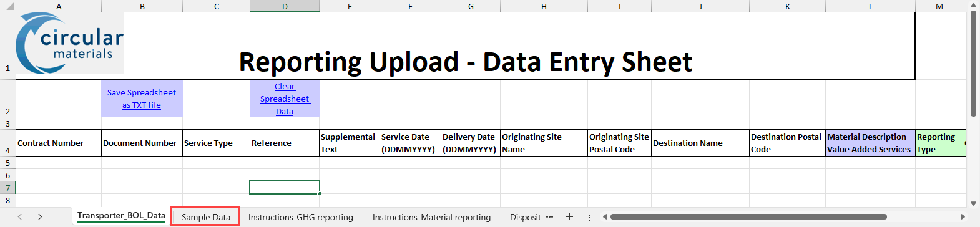Click the Supplemental Text header cell
The width and height of the screenshot is (980, 227).
350,143
